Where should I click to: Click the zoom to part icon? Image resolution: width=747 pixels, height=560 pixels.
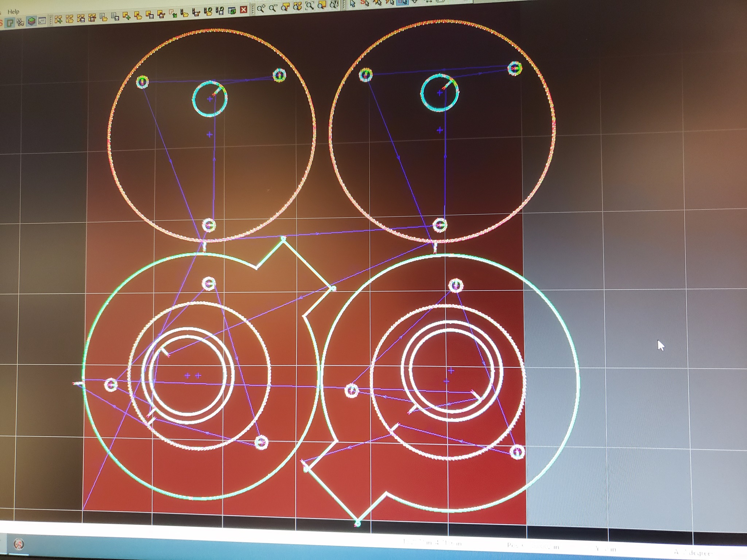click(x=285, y=7)
